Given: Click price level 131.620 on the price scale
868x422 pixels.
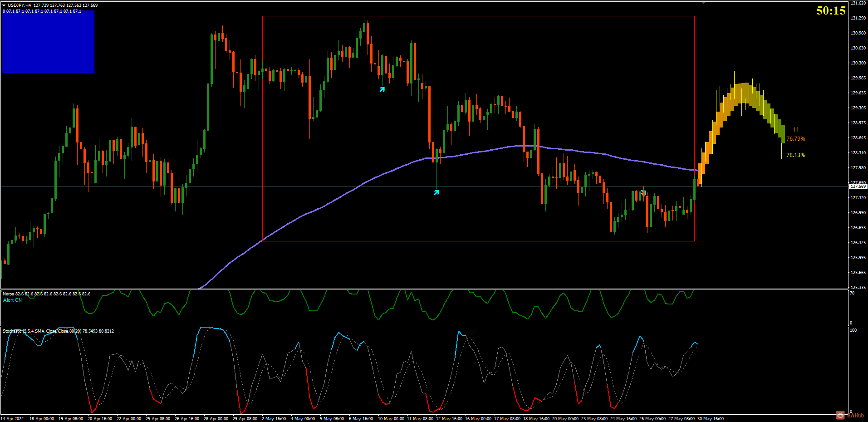Looking at the screenshot, I should 858,3.
